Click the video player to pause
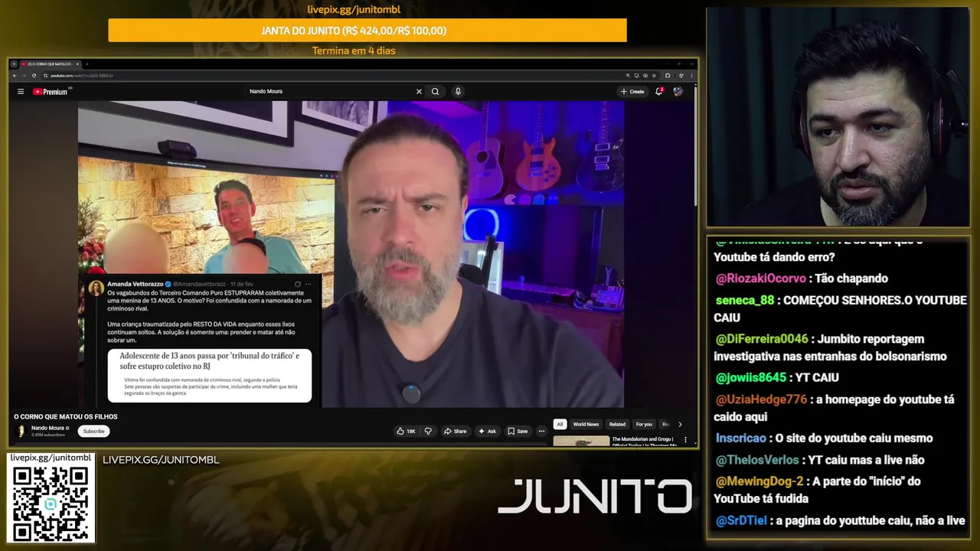Image resolution: width=980 pixels, height=551 pixels. pos(351,254)
